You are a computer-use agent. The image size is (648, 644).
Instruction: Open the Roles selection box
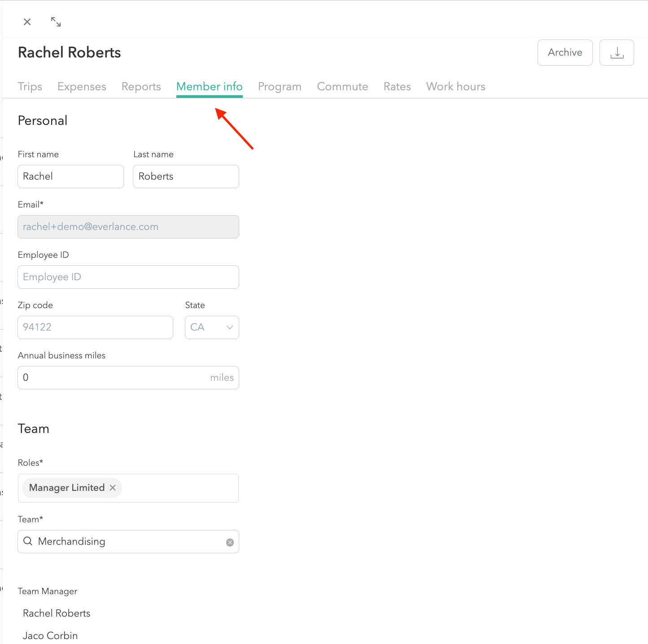(x=180, y=488)
